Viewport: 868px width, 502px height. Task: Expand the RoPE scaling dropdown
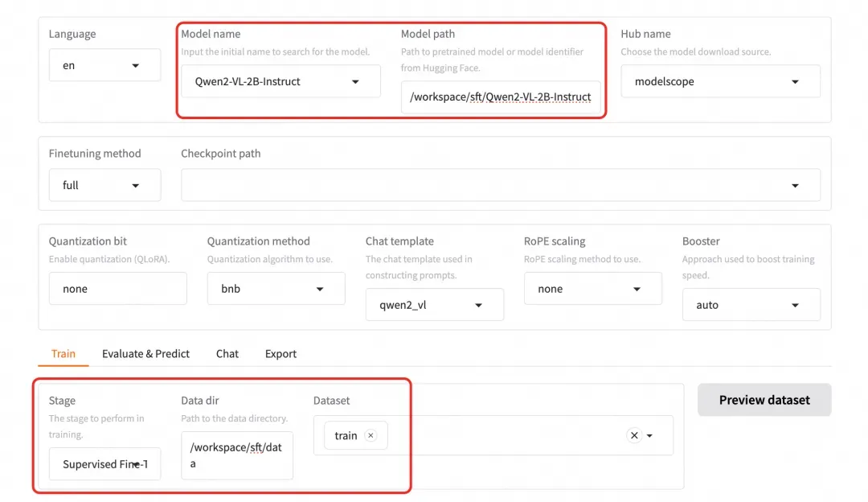coord(637,289)
